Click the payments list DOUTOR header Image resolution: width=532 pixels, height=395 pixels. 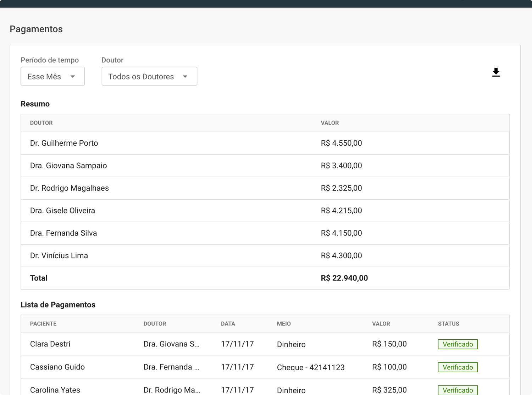pos(155,324)
